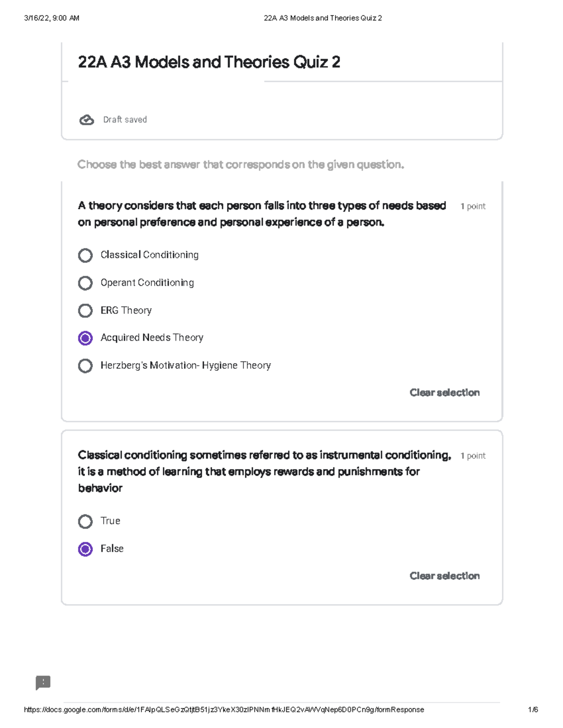Click the page header document title

coord(323,18)
